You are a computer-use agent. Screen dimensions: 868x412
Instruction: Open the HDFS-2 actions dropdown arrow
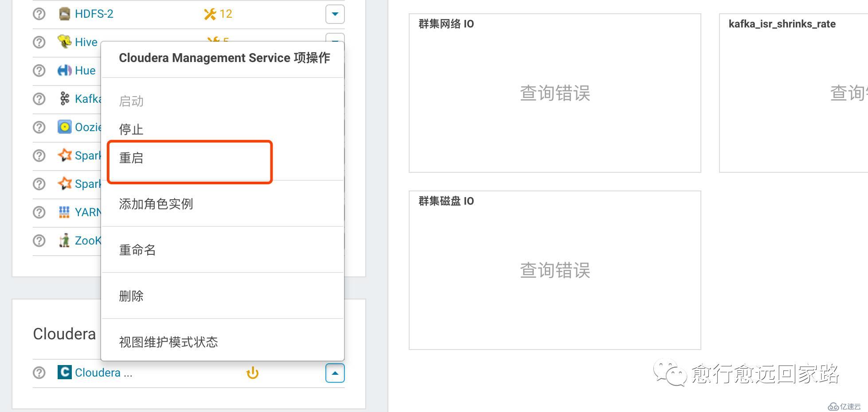pos(335,14)
